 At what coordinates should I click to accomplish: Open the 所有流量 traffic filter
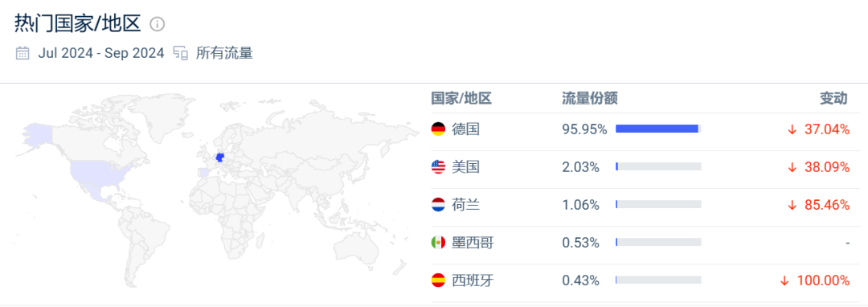pos(224,53)
